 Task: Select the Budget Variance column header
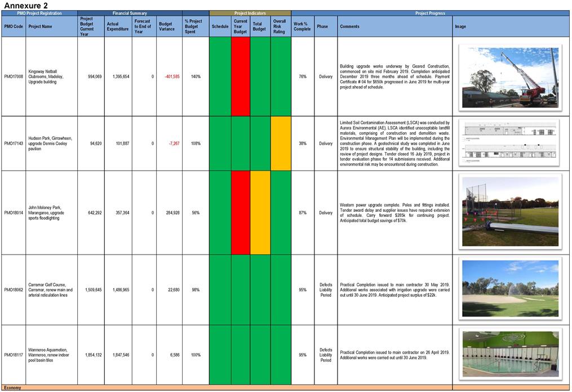click(x=168, y=26)
